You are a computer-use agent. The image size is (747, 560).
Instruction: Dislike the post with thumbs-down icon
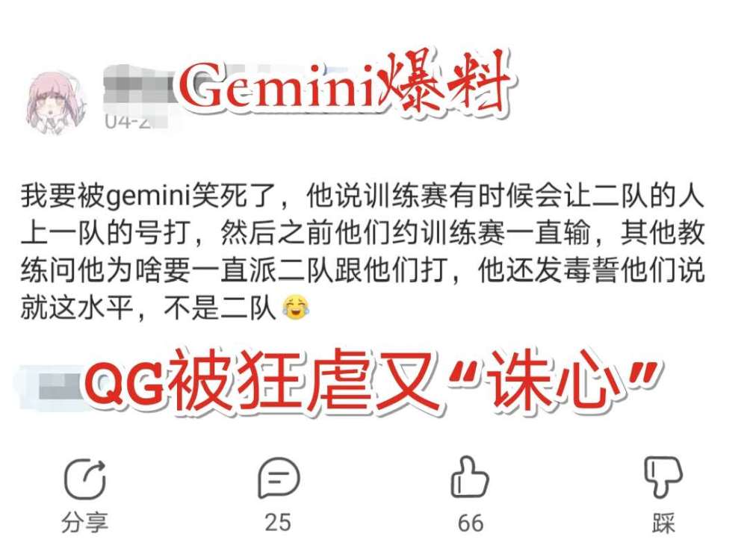click(x=663, y=477)
